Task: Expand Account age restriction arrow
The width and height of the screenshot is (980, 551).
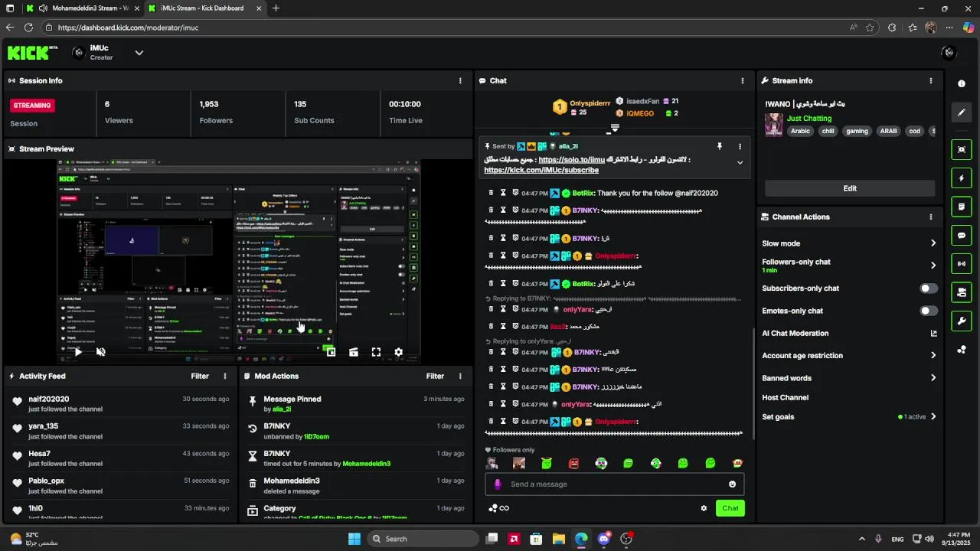Action: [933, 356]
